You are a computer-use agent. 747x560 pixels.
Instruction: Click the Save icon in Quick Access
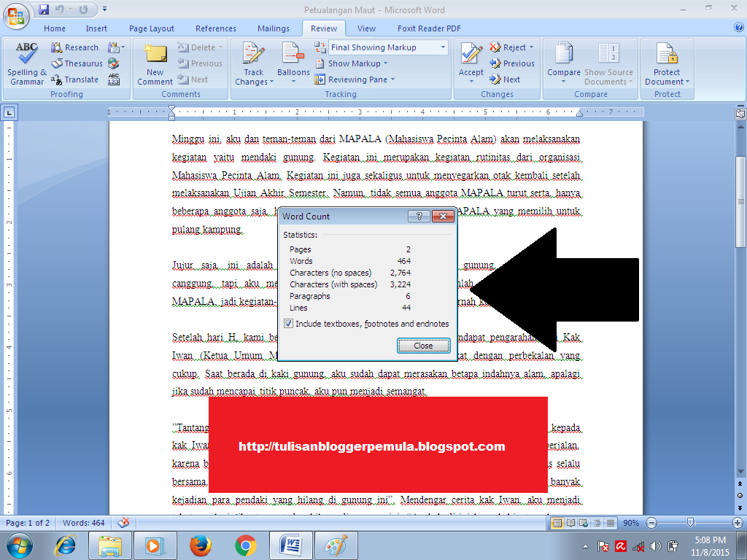[44, 9]
